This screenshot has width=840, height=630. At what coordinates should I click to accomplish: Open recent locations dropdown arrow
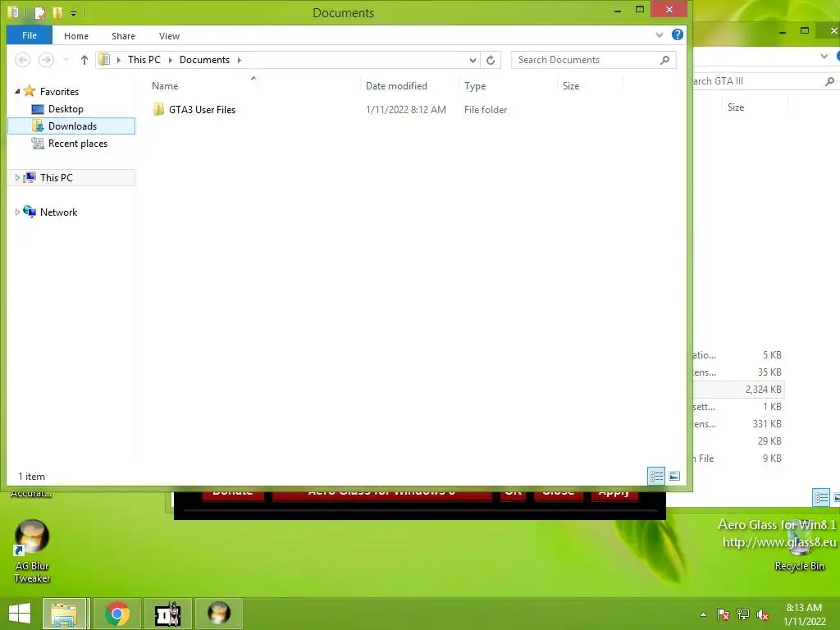click(x=66, y=60)
